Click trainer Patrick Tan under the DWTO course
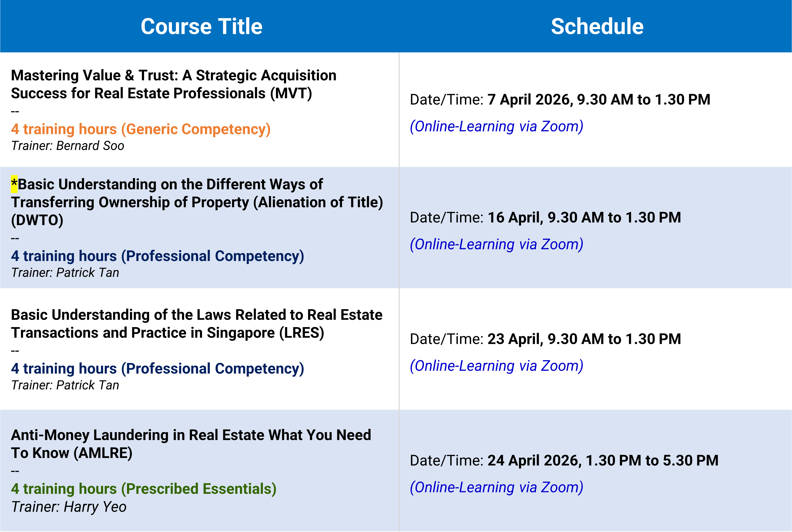This screenshot has width=792, height=532. tap(88, 273)
